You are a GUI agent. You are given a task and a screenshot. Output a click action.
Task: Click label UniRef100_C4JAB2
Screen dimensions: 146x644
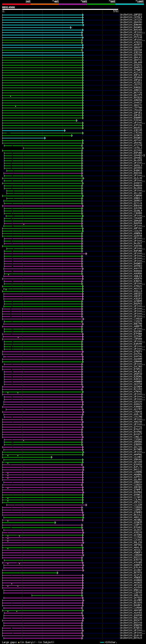(x=131, y=457)
